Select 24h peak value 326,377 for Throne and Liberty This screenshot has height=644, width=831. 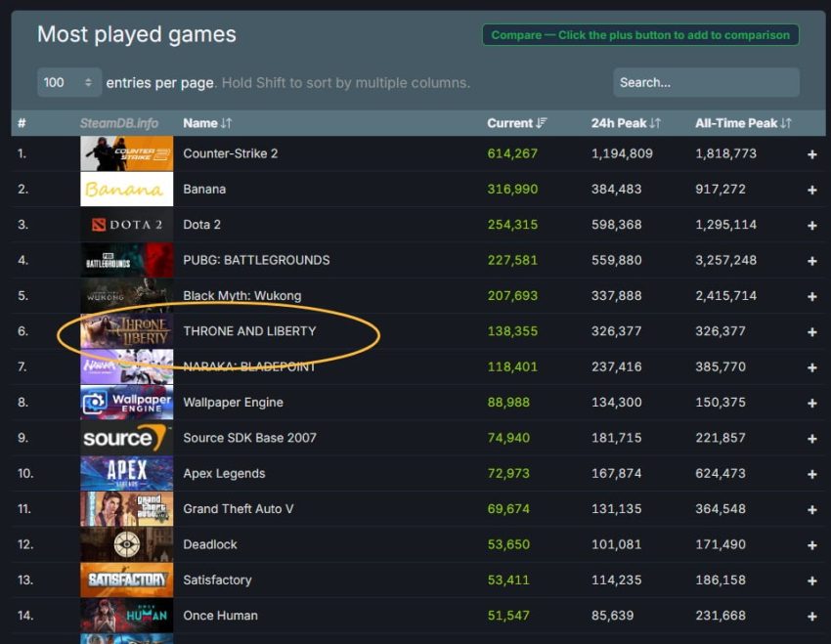tap(616, 331)
